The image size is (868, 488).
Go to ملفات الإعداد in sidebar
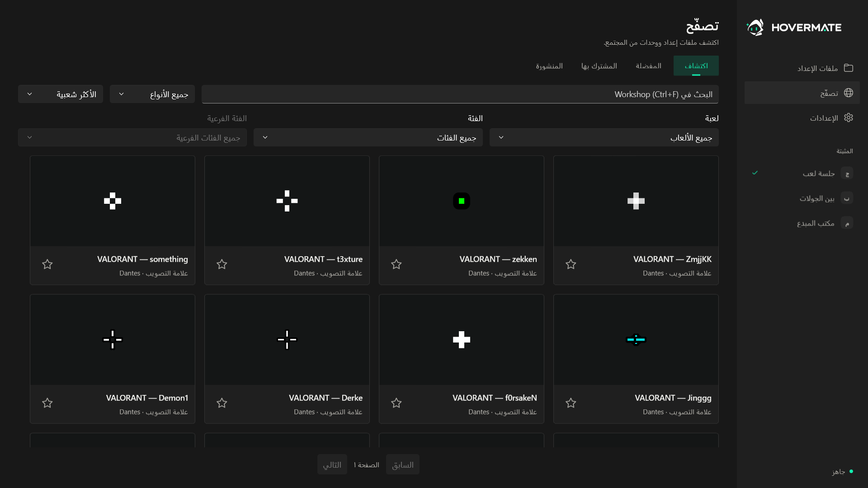pyautogui.click(x=802, y=68)
